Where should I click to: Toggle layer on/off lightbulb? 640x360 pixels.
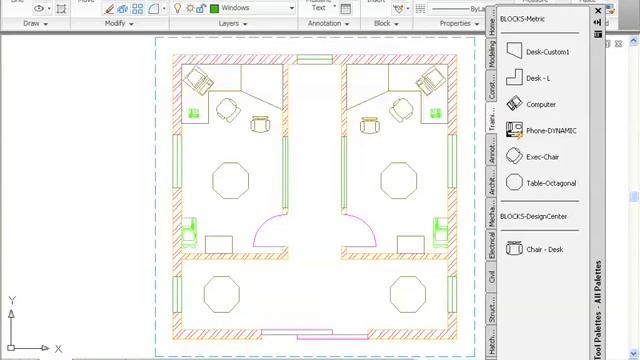pyautogui.click(x=177, y=8)
